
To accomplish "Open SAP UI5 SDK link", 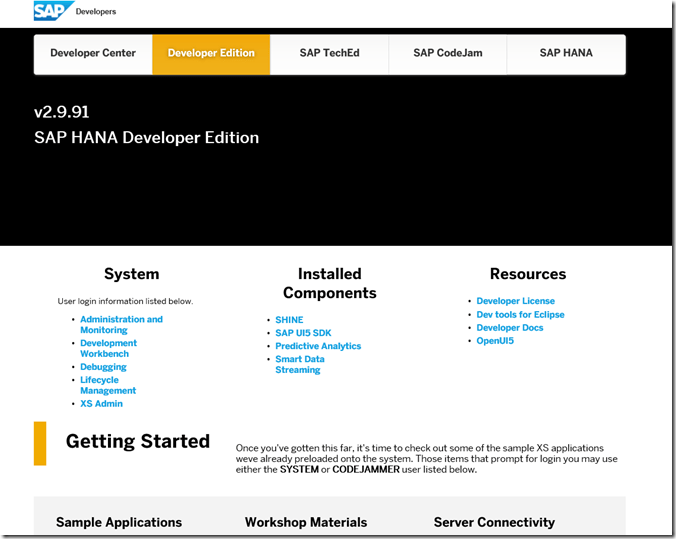I will [x=303, y=333].
